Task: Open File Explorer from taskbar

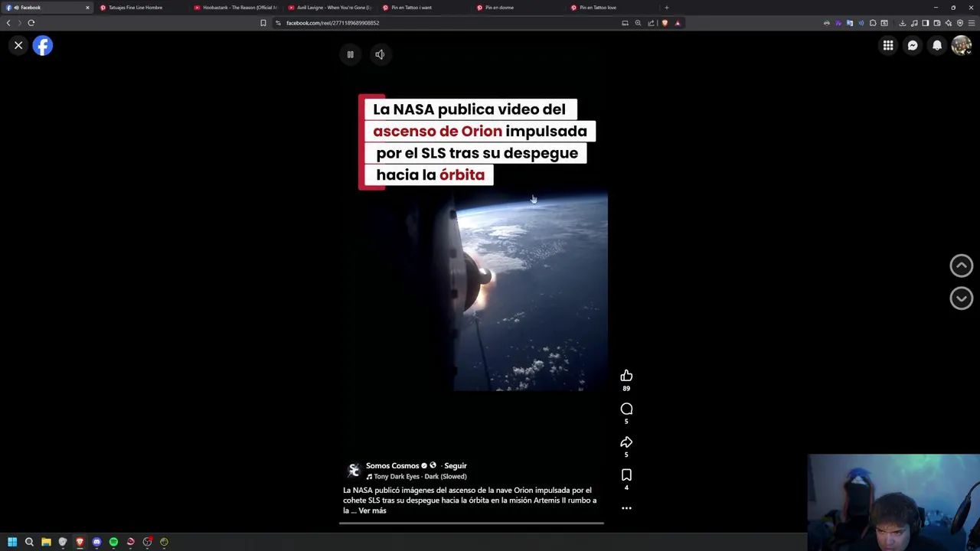Action: click(46, 542)
